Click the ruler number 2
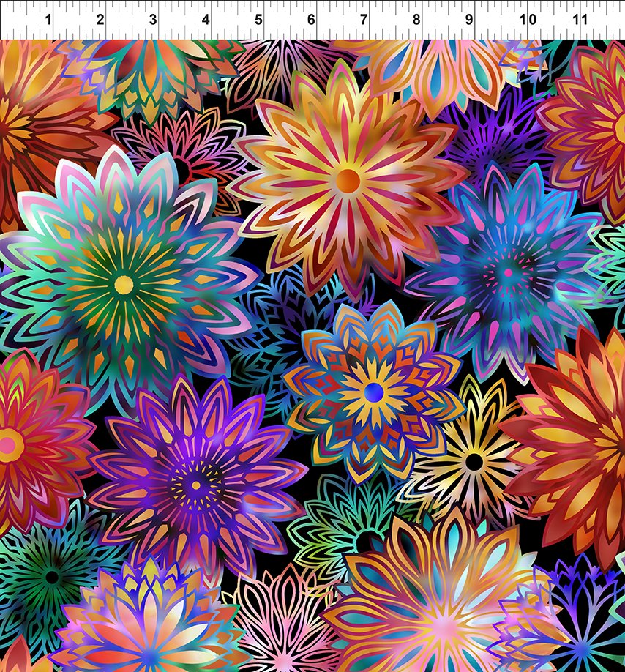The width and height of the screenshot is (625, 672). pyautogui.click(x=100, y=19)
